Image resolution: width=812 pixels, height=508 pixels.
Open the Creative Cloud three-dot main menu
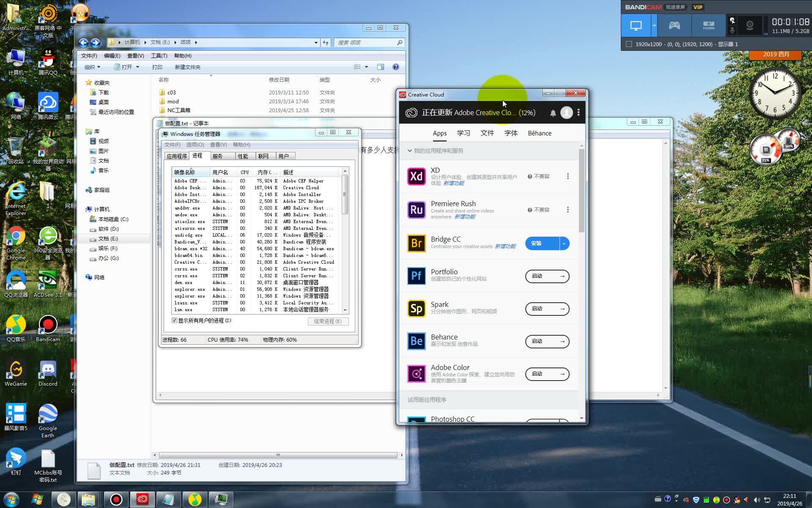click(579, 113)
